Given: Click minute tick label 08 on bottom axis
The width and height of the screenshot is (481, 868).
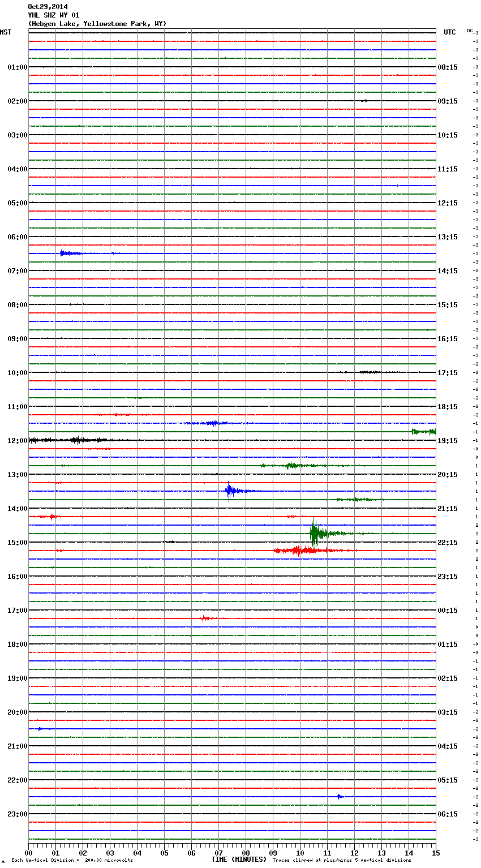Looking at the screenshot, I should click(246, 853).
